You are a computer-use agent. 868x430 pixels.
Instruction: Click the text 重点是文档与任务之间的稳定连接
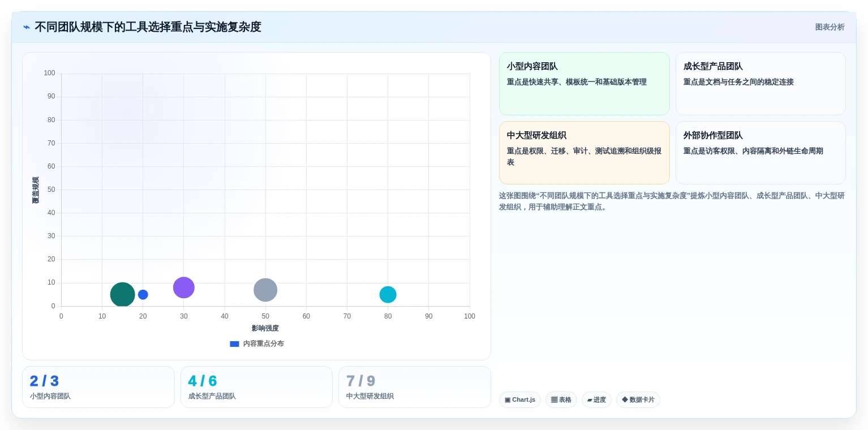[x=738, y=82]
